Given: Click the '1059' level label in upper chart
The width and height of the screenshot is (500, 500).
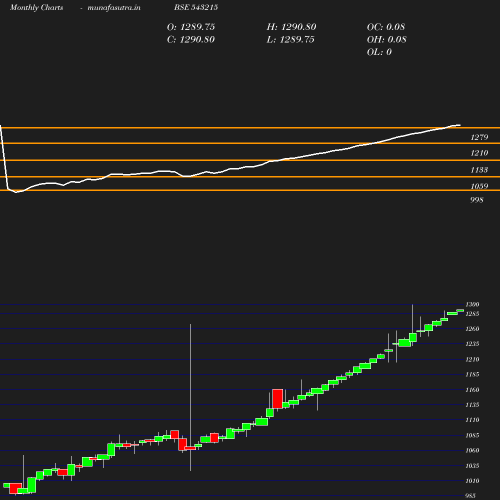Looking at the screenshot, I should point(479,186).
